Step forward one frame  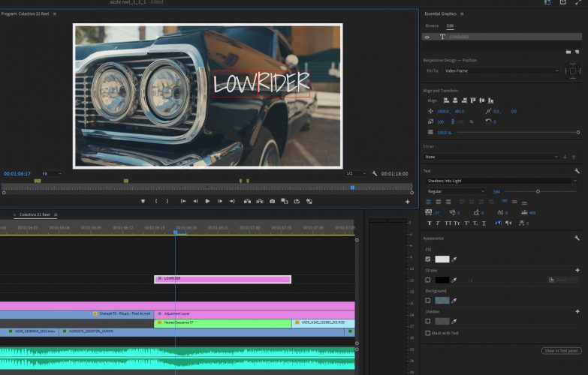pyautogui.click(x=220, y=201)
